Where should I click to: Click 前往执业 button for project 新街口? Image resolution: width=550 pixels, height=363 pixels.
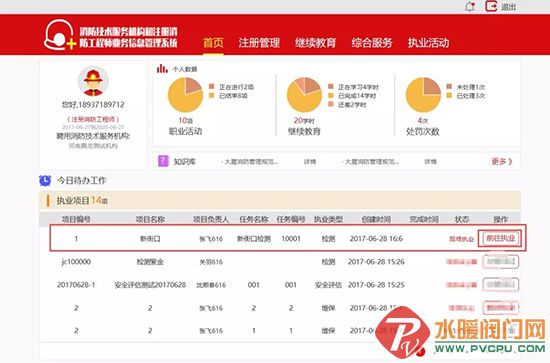coord(501,238)
